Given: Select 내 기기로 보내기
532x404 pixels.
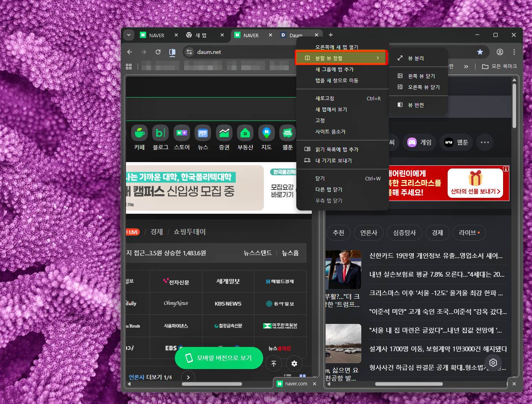Looking at the screenshot, I should (342, 161).
